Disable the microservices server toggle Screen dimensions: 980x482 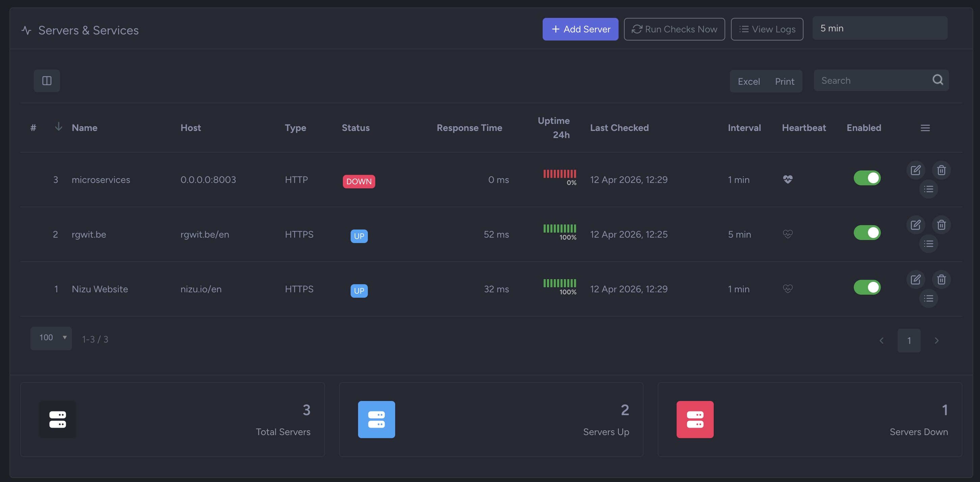coord(867,178)
